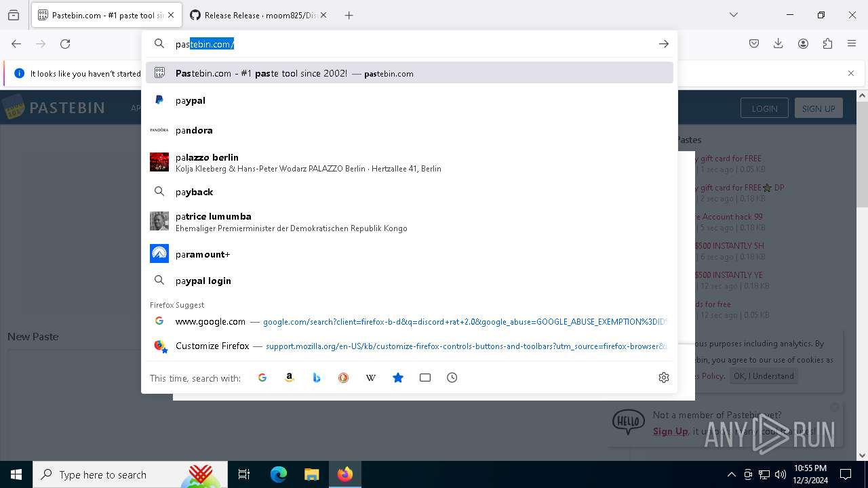Screen dimensions: 868x488
Task: Open the Downloads panel
Action: pyautogui.click(x=778, y=43)
